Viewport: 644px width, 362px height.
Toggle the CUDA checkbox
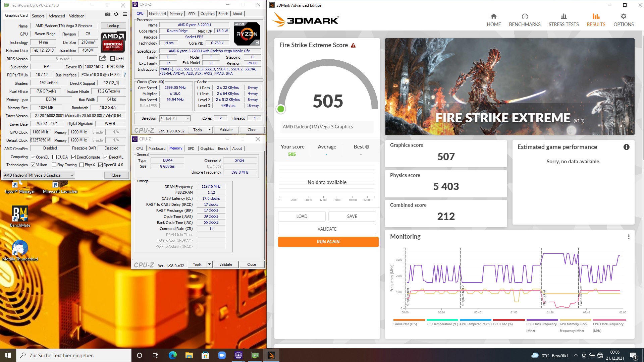[54, 157]
